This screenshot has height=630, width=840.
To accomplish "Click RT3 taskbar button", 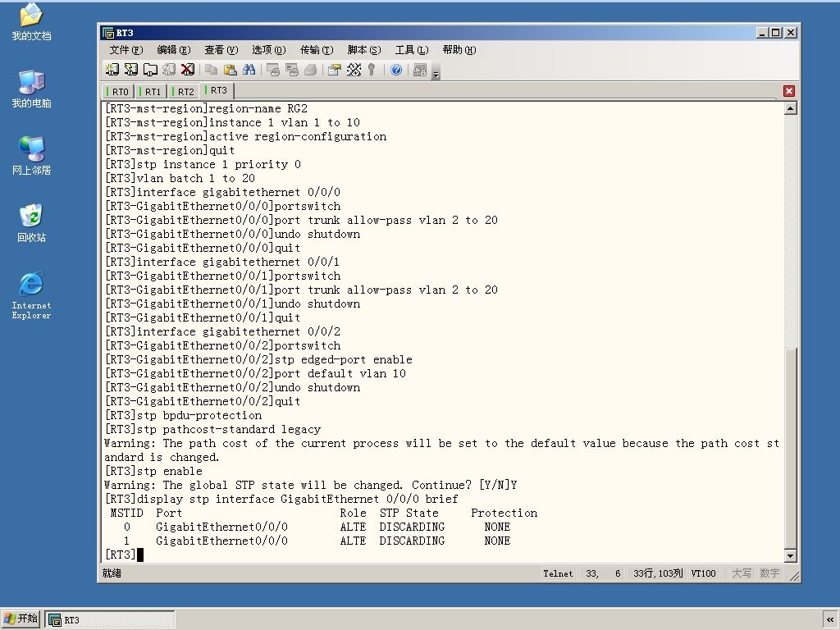I will (x=110, y=620).
